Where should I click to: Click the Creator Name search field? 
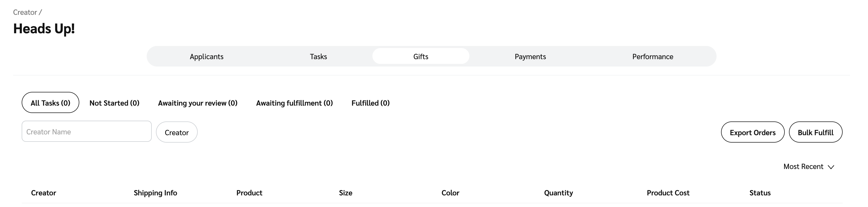click(x=86, y=131)
